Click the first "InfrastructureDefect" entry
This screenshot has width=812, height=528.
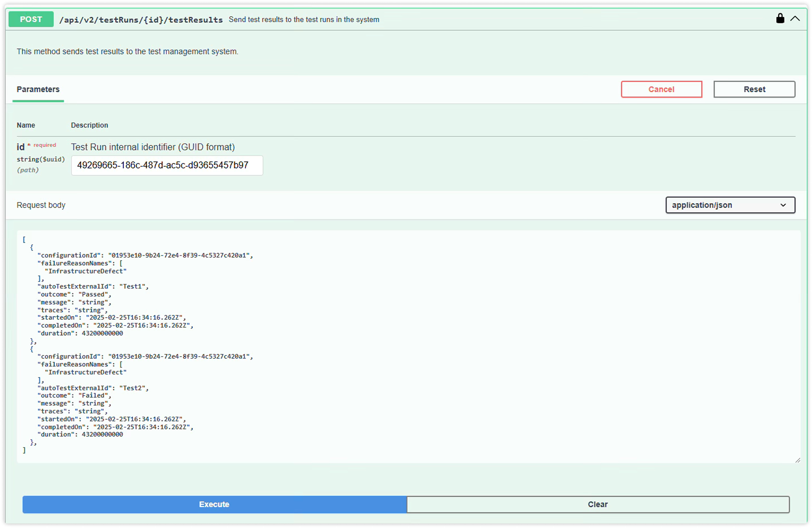tap(86, 271)
